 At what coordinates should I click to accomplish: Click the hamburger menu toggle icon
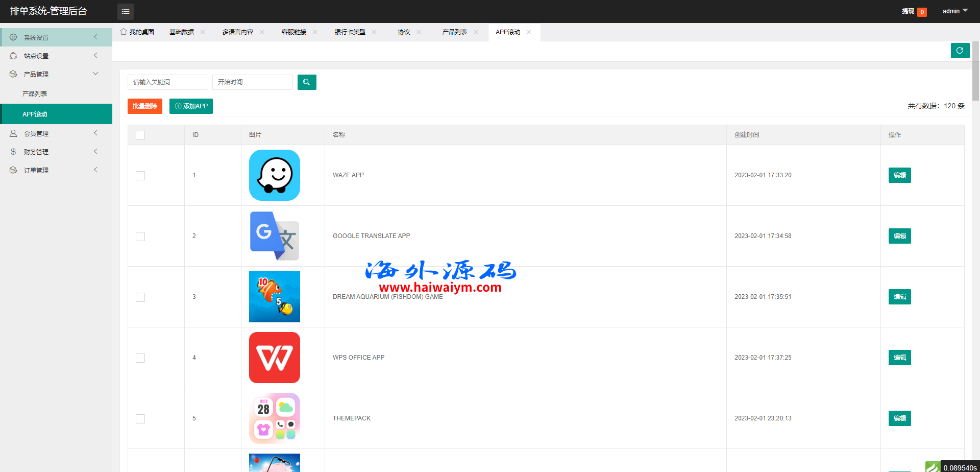[x=126, y=11]
